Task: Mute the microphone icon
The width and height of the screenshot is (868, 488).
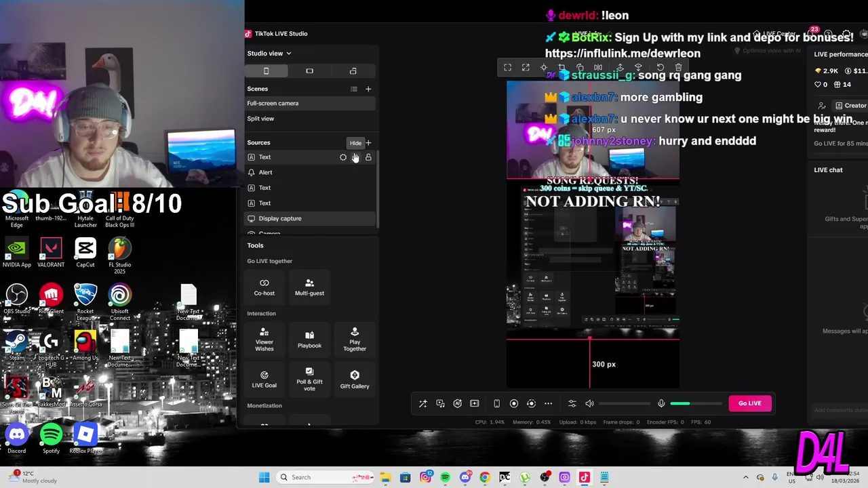Action: [x=661, y=404]
